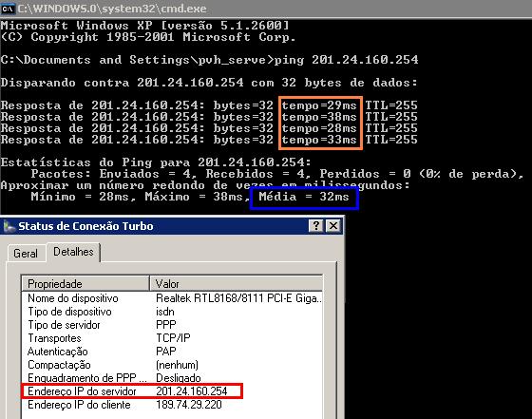Select the Compactação row

point(172,365)
